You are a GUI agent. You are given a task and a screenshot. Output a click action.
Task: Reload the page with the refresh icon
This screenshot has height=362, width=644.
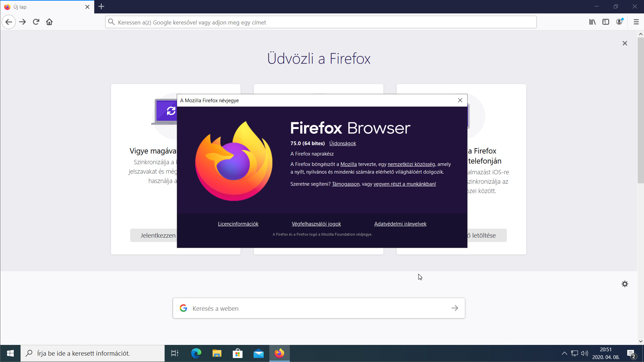pos(36,22)
